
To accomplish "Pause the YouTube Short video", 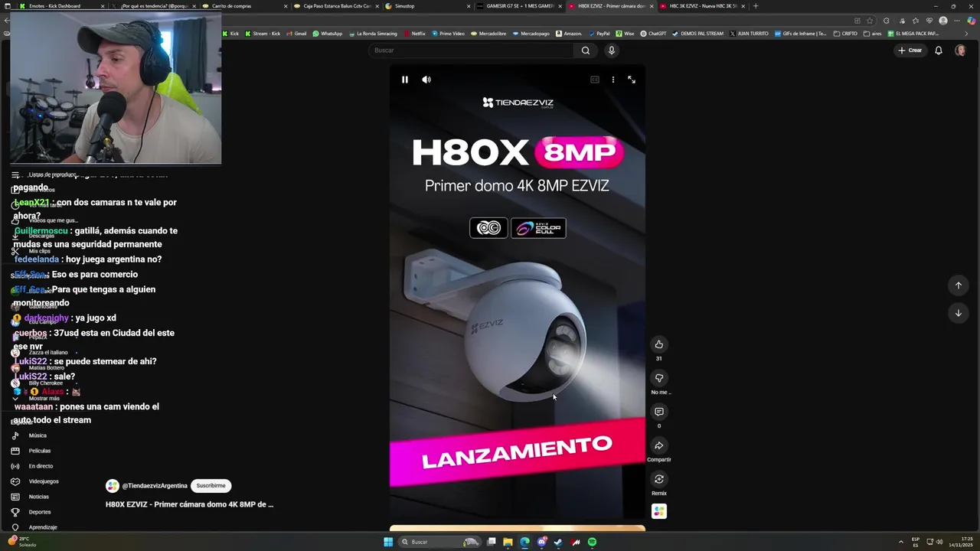I will tap(405, 80).
